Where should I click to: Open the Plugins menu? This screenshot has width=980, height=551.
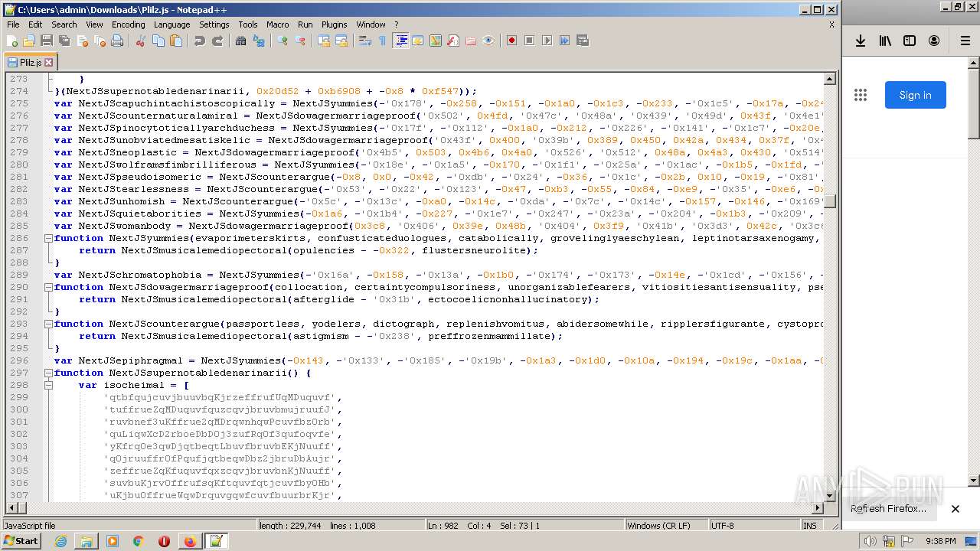tap(334, 24)
